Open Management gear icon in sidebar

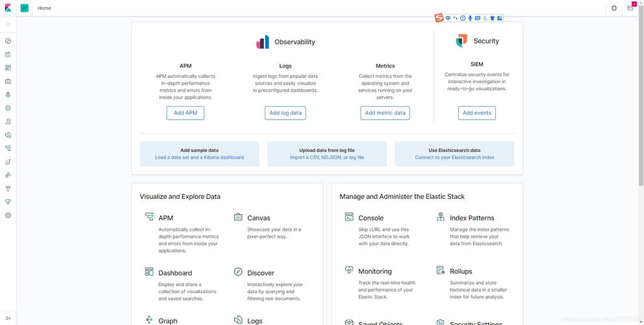coord(8,215)
